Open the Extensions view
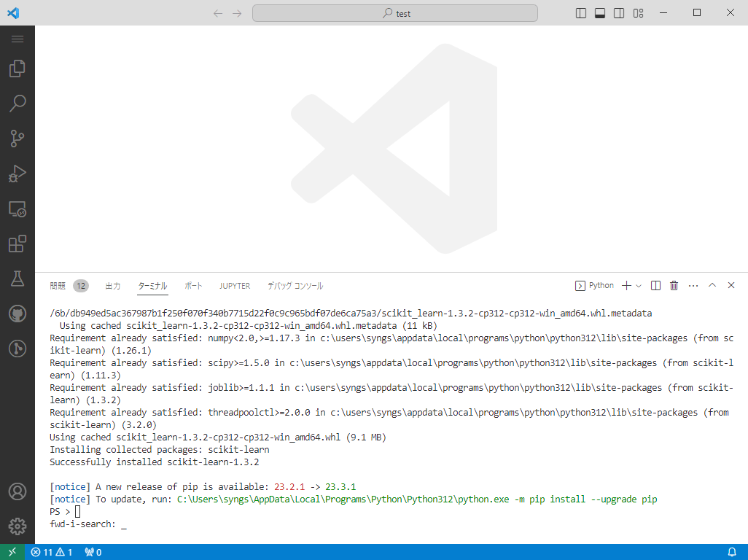Screen dimensions: 748x560 tap(17, 244)
